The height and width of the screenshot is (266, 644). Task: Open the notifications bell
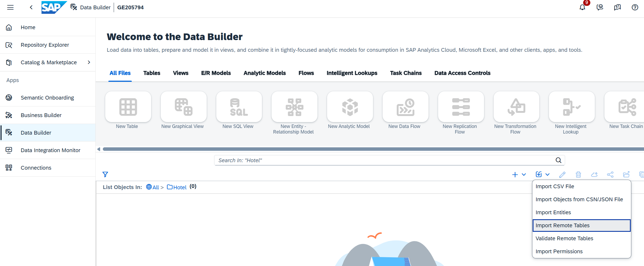click(x=582, y=7)
